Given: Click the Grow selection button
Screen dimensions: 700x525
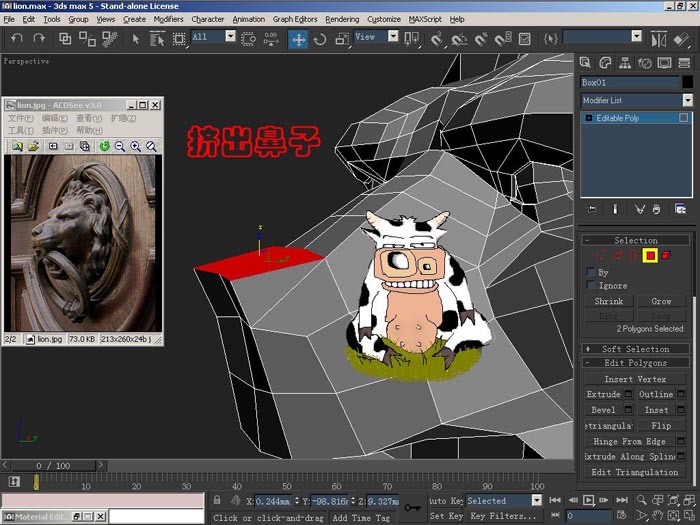Looking at the screenshot, I should click(x=661, y=301).
